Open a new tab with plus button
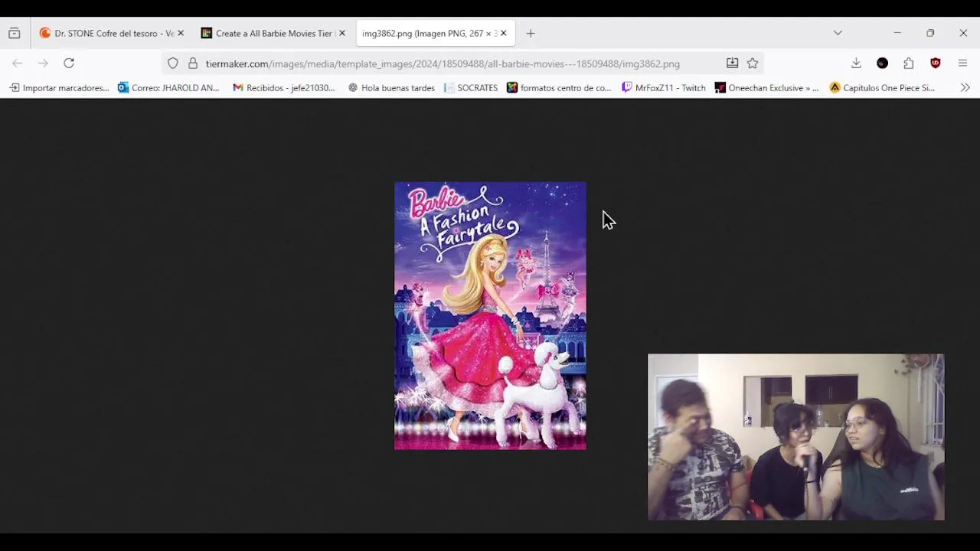The width and height of the screenshot is (980, 551). point(531,33)
